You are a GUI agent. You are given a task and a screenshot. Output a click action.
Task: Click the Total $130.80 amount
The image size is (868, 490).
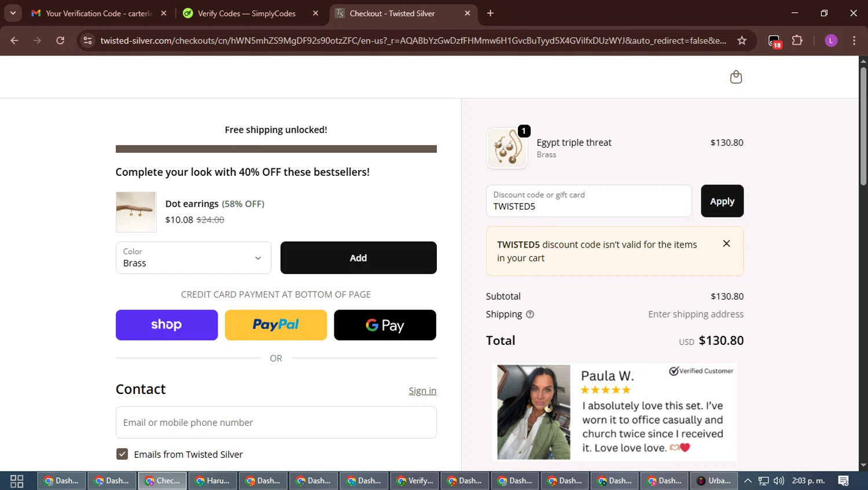pyautogui.click(x=721, y=340)
